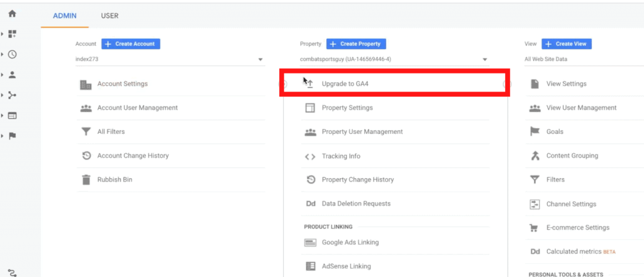This screenshot has height=277, width=644.
Task: Open Rubbish Bin link
Action: 114,180
